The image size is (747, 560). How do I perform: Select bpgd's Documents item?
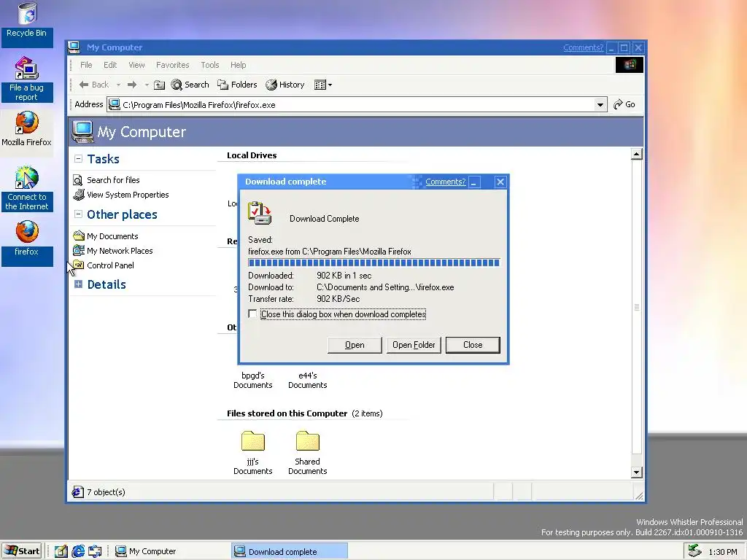(253, 380)
